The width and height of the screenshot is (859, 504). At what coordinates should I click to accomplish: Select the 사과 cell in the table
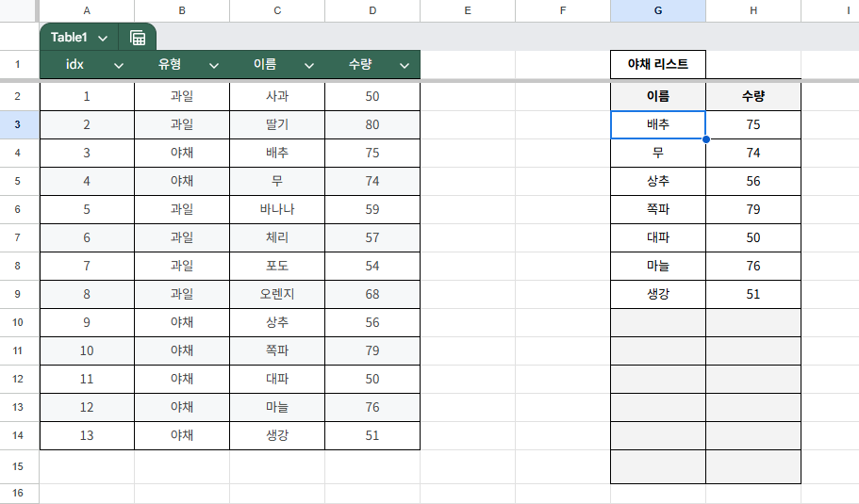[x=277, y=96]
